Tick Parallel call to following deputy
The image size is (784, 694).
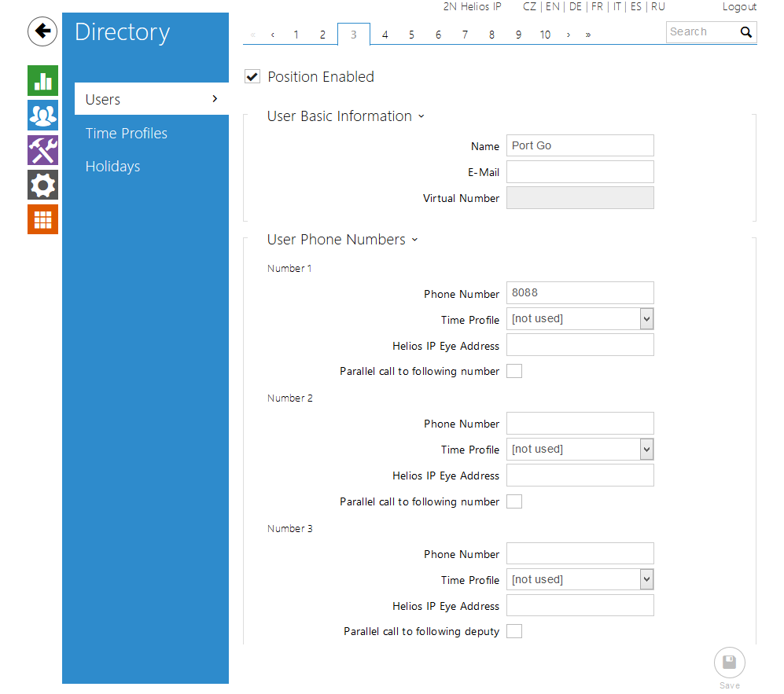[x=514, y=631]
